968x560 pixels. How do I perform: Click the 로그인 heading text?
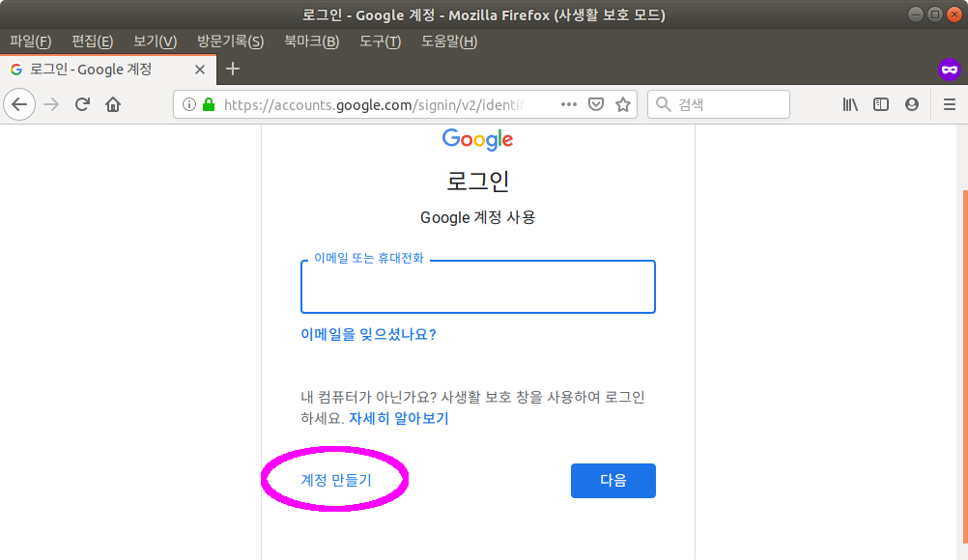coord(478,181)
